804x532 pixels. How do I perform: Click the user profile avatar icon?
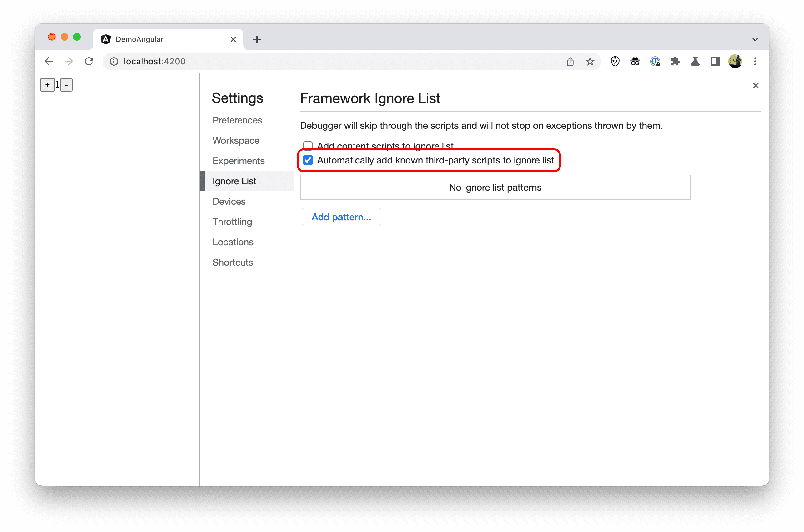pos(735,61)
